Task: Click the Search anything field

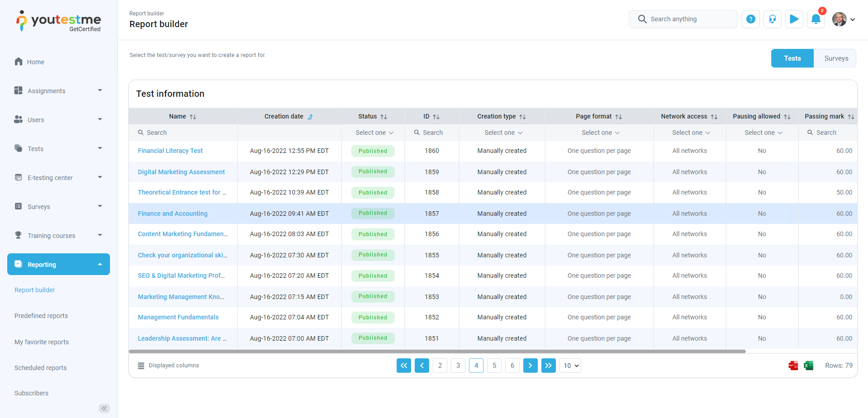Action: coord(683,19)
